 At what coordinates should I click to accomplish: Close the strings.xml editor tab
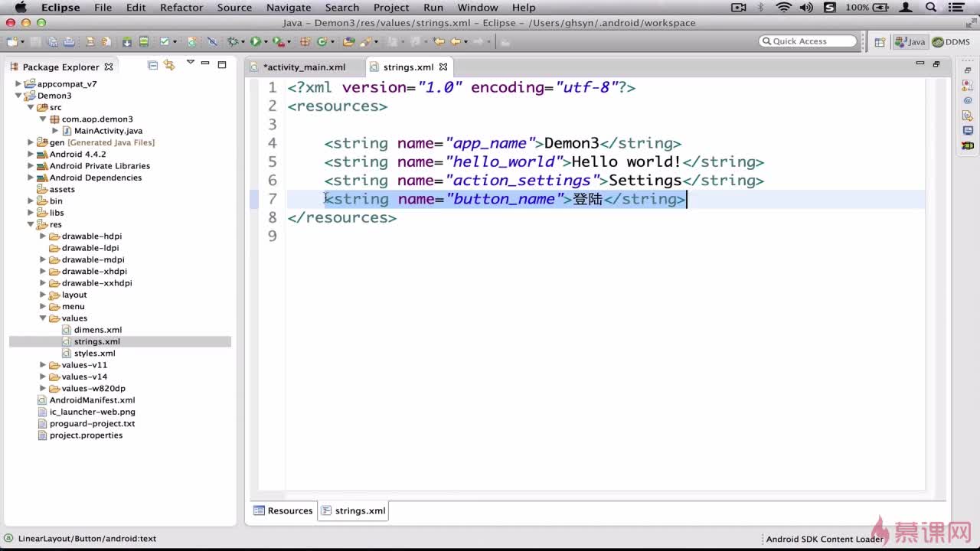[x=443, y=67]
